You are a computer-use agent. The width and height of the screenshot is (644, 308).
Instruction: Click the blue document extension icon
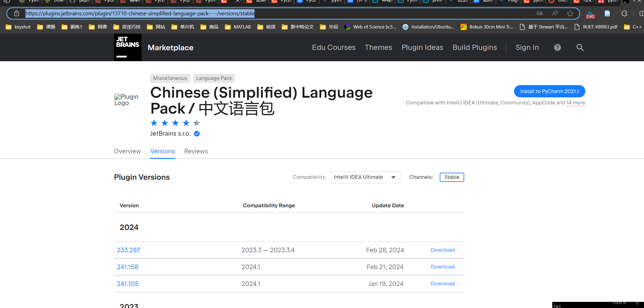(607, 13)
